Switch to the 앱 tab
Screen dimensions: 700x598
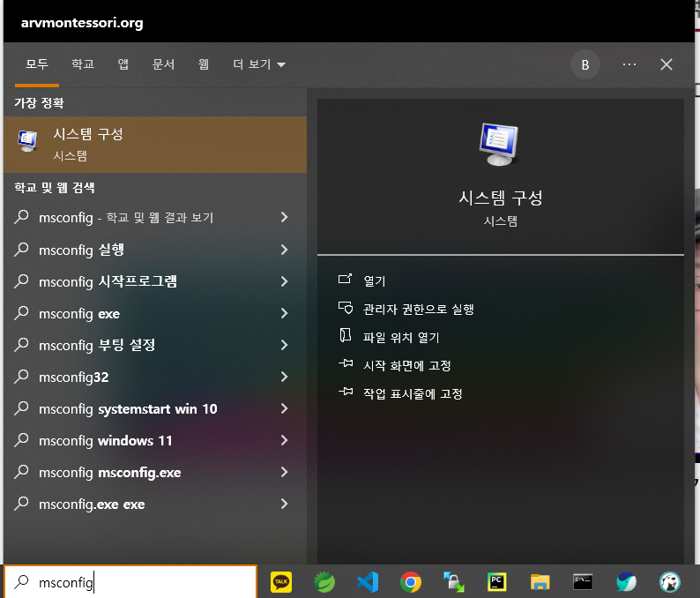[x=123, y=64]
